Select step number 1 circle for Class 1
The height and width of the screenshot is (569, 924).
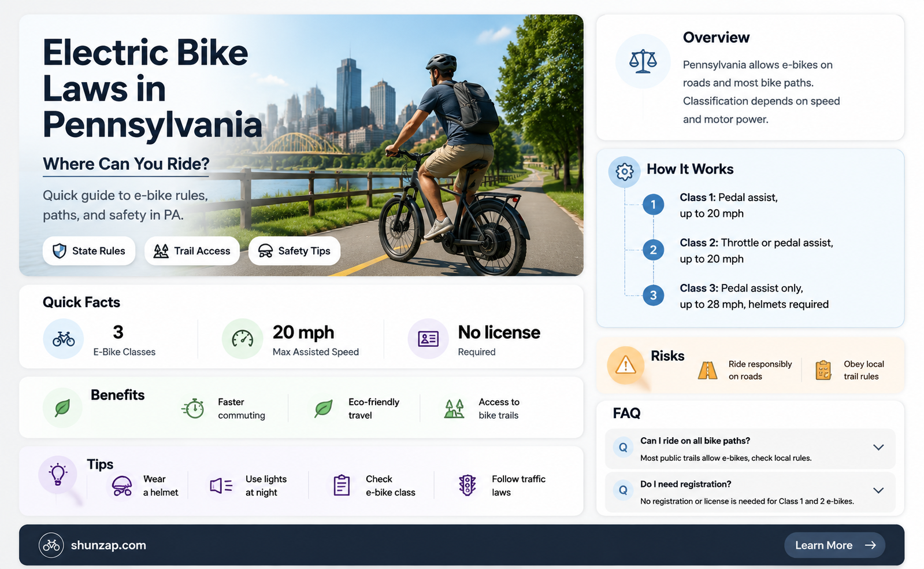654,205
